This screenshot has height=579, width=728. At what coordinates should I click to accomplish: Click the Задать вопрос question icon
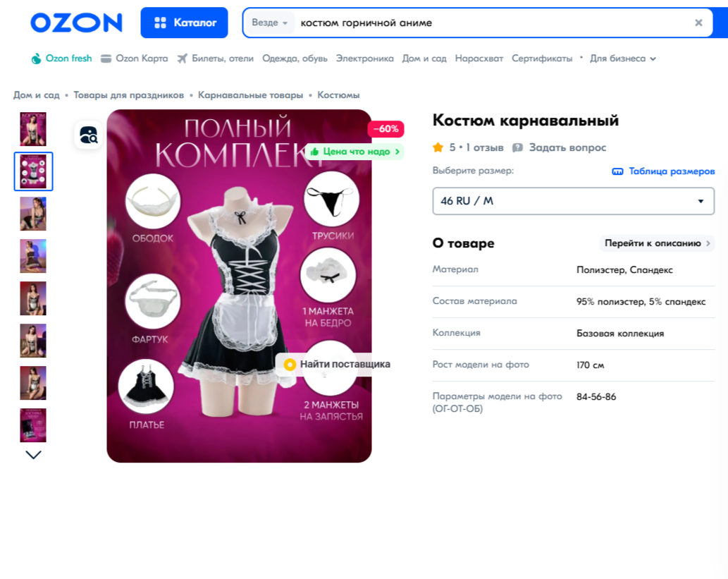click(517, 148)
